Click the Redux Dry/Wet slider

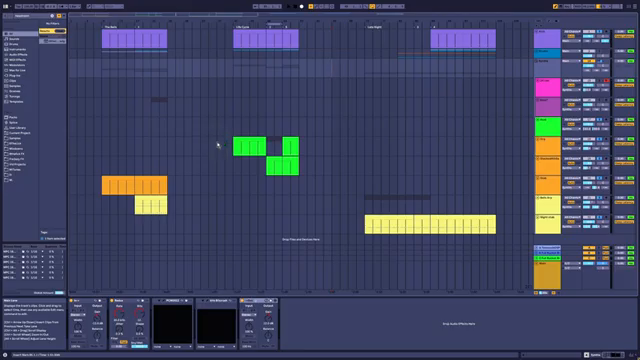(139, 347)
